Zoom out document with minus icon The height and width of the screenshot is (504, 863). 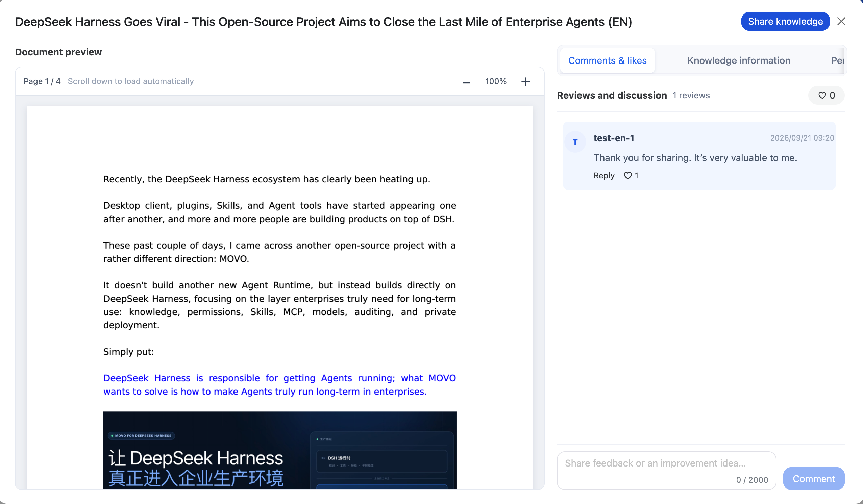(466, 82)
